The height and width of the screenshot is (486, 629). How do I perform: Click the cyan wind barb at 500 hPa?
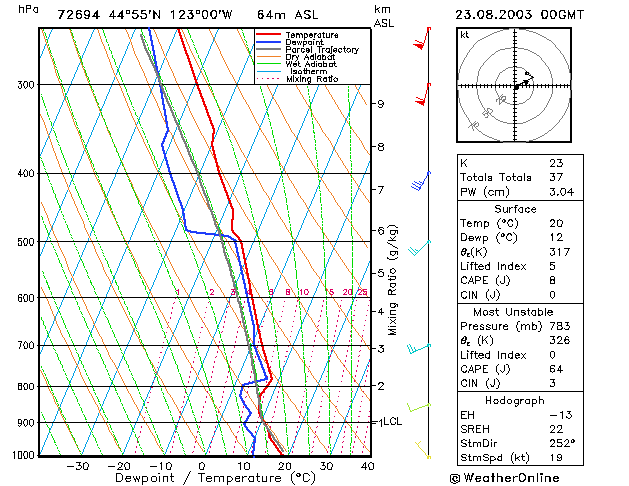[420, 248]
